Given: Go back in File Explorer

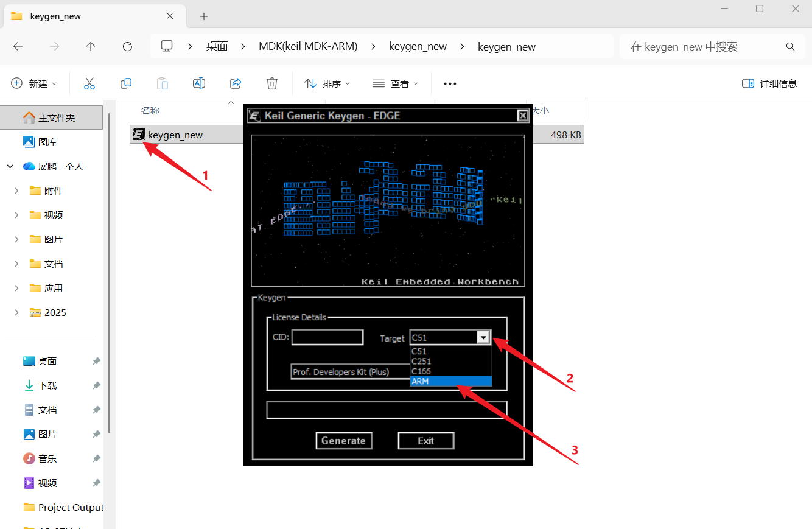Looking at the screenshot, I should click(18, 46).
